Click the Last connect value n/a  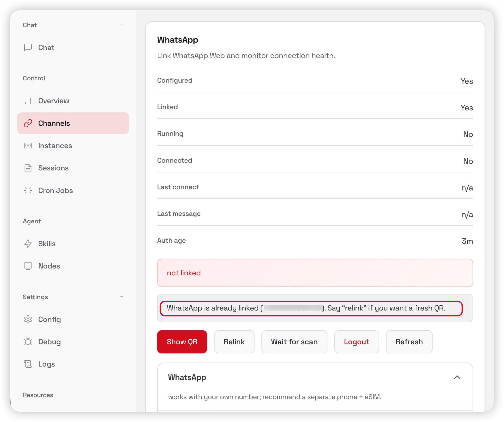tap(467, 188)
